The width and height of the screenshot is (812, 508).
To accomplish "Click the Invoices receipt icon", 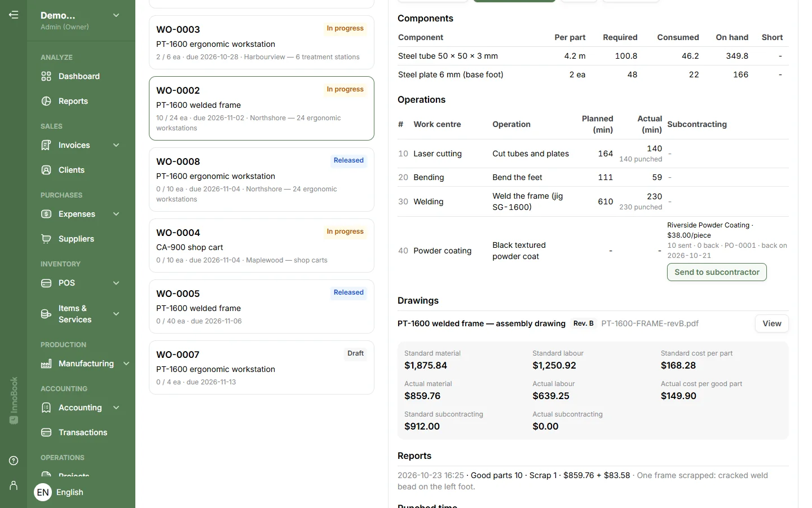I will pyautogui.click(x=46, y=145).
